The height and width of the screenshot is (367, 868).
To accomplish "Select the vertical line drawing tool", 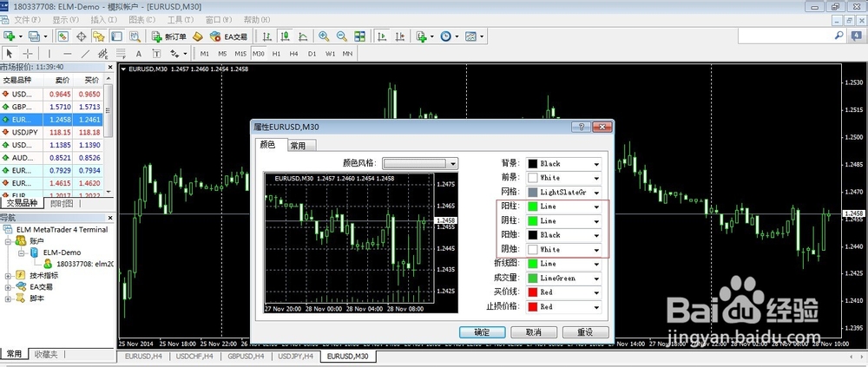I will [x=49, y=54].
